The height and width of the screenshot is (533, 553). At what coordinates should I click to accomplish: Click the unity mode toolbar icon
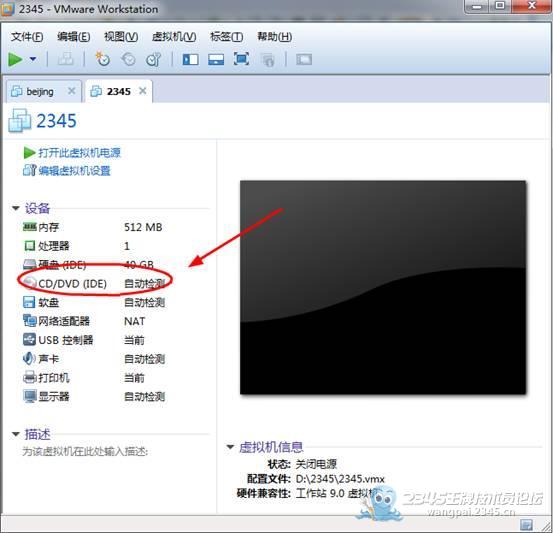pyautogui.click(x=268, y=60)
